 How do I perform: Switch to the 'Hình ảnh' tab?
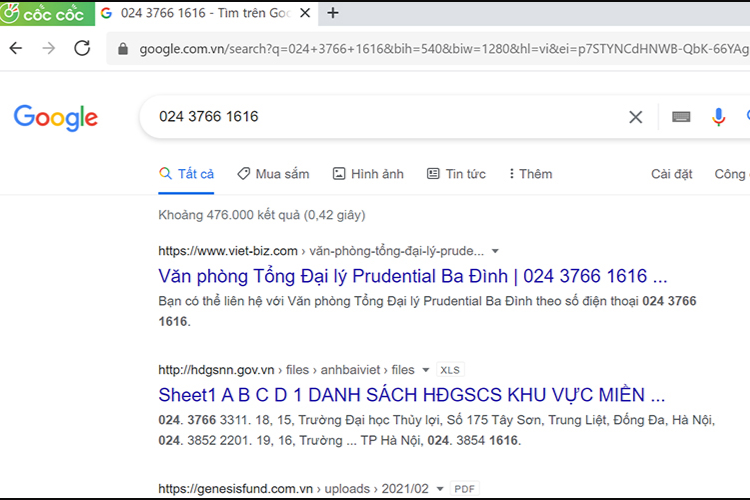click(368, 174)
